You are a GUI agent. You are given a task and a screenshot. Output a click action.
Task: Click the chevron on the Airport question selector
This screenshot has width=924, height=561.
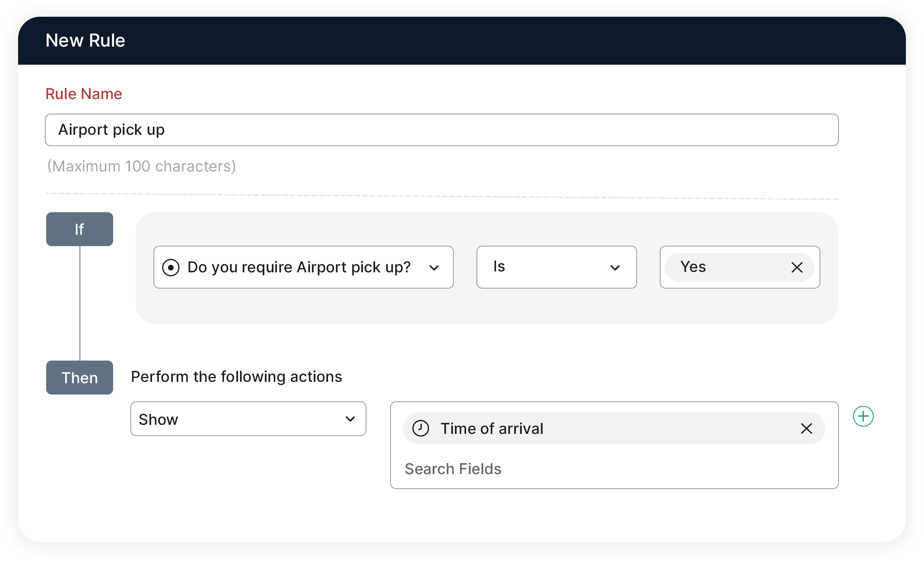click(434, 267)
